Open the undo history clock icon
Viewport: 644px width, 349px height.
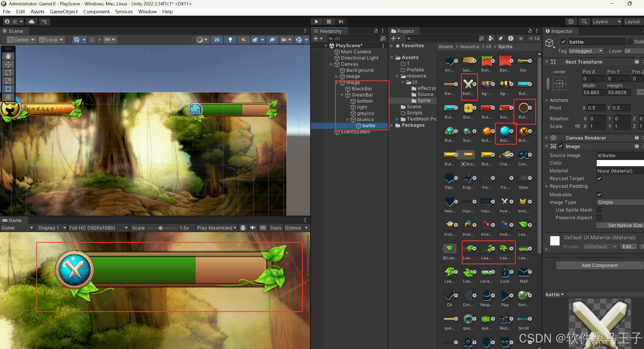[x=571, y=22]
